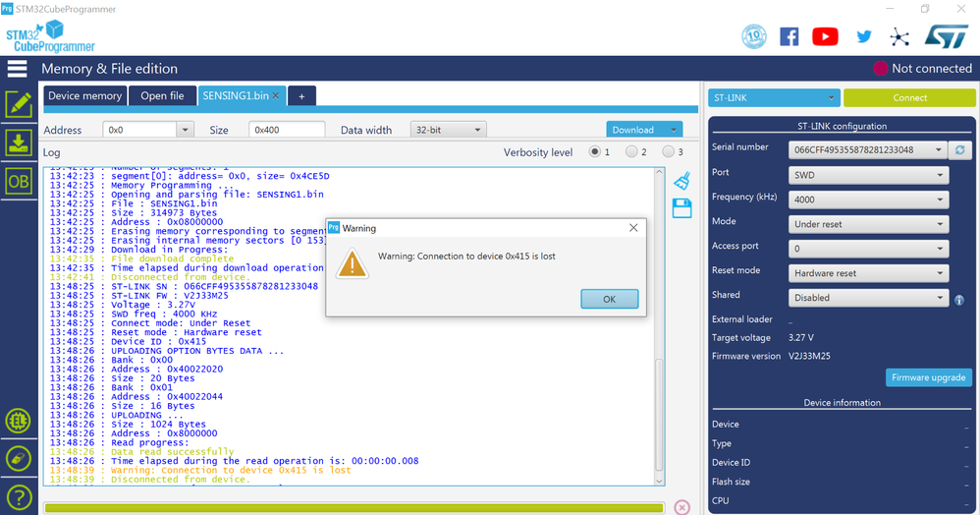Click the Address input field
Viewport: 980px width, 515px height.
140,130
